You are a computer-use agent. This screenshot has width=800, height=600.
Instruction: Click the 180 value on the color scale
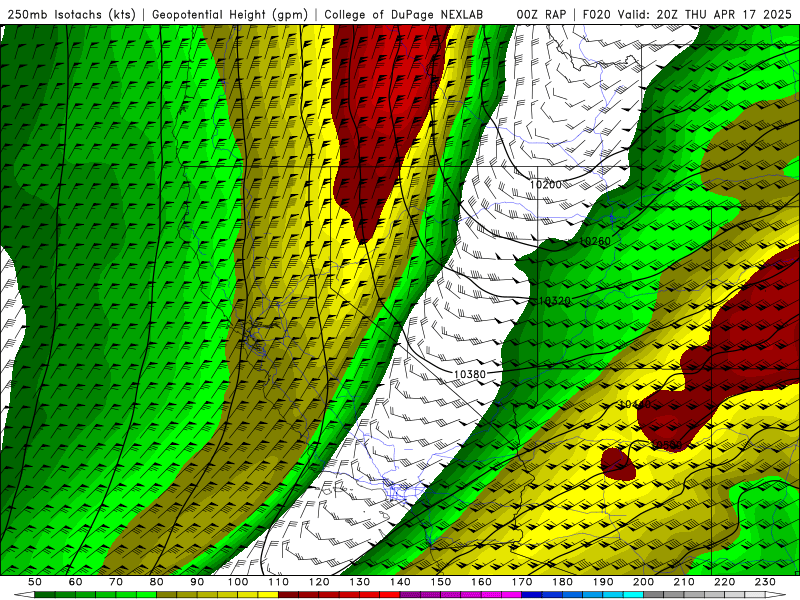pos(562,582)
